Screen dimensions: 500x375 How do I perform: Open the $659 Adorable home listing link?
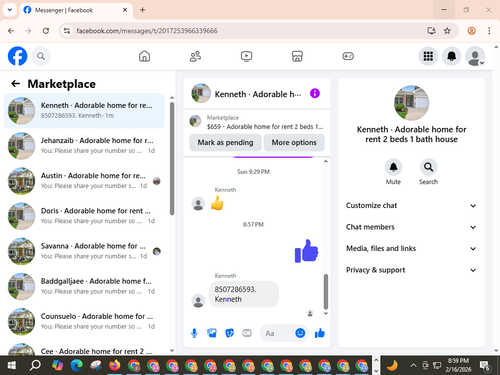[x=257, y=122]
